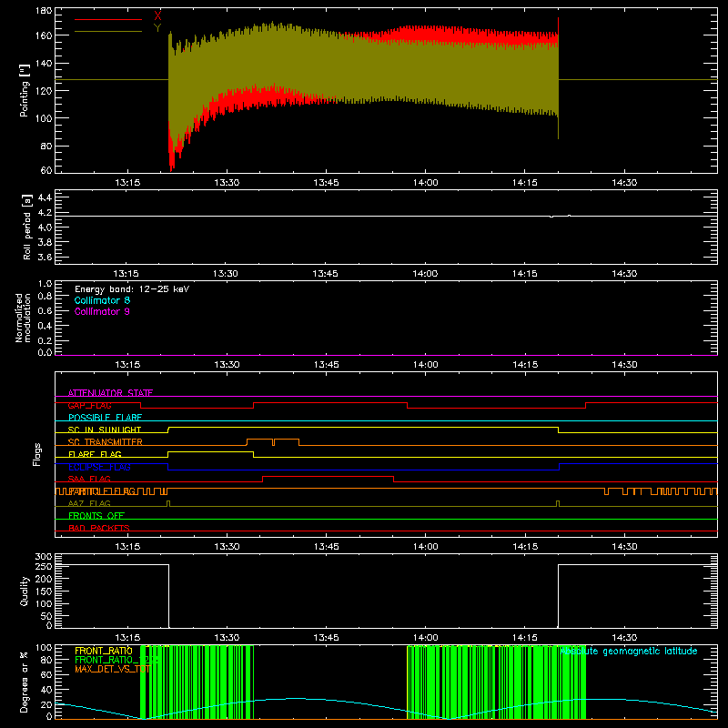This screenshot has width=728, height=728.
Task: Click the yellow FRONT_RATIO legend label
Action: pos(104,651)
